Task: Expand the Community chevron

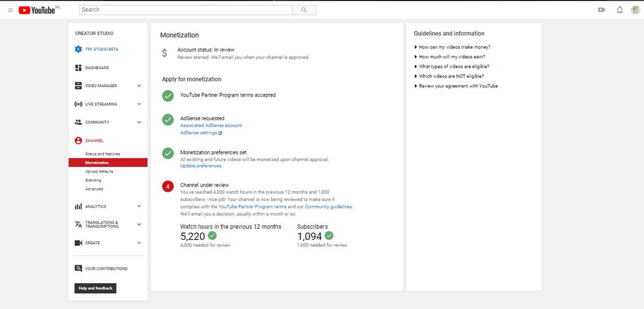Action: tap(139, 122)
